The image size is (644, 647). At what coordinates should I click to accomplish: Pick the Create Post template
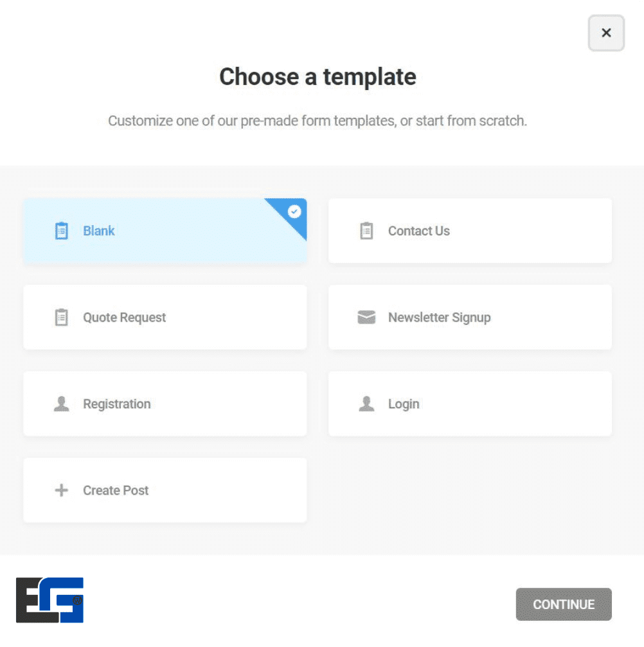(116, 491)
